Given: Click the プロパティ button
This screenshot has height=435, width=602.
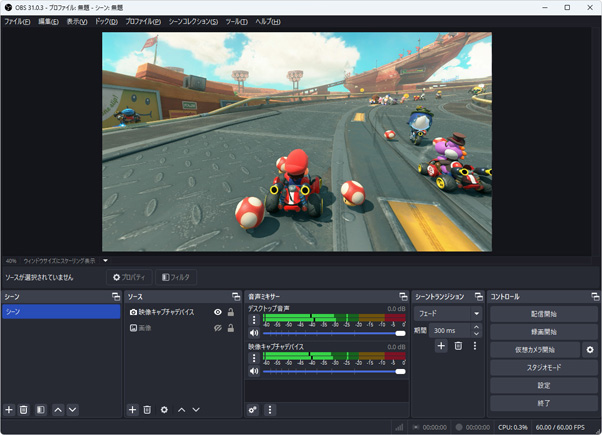Looking at the screenshot, I should 129,277.
